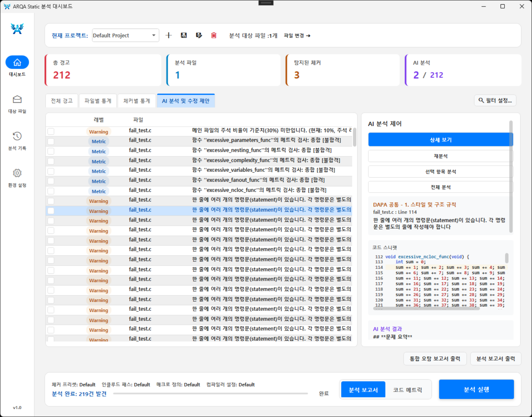This screenshot has height=417, width=532.
Task: Select the bottom 분석 보고서 view toggle
Action: 363,390
